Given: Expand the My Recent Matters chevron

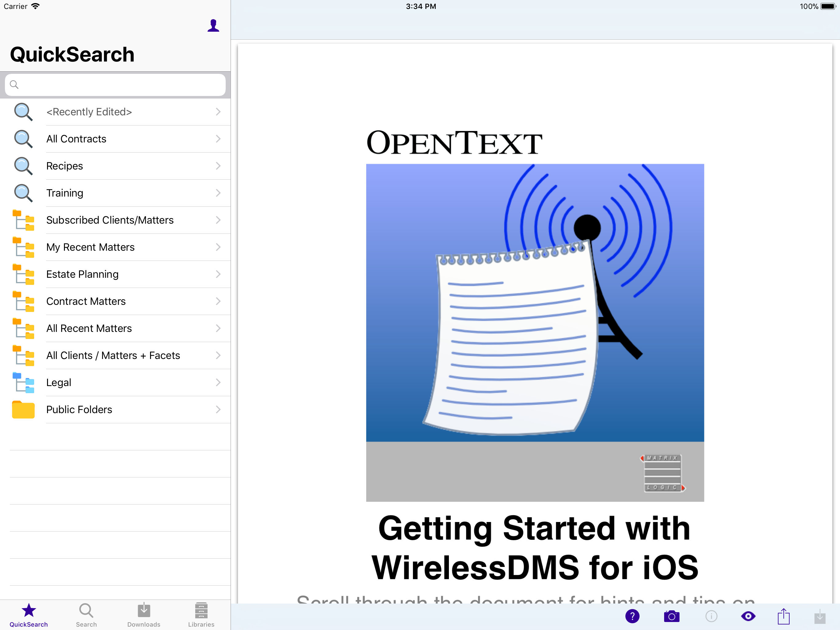Looking at the screenshot, I should point(218,247).
